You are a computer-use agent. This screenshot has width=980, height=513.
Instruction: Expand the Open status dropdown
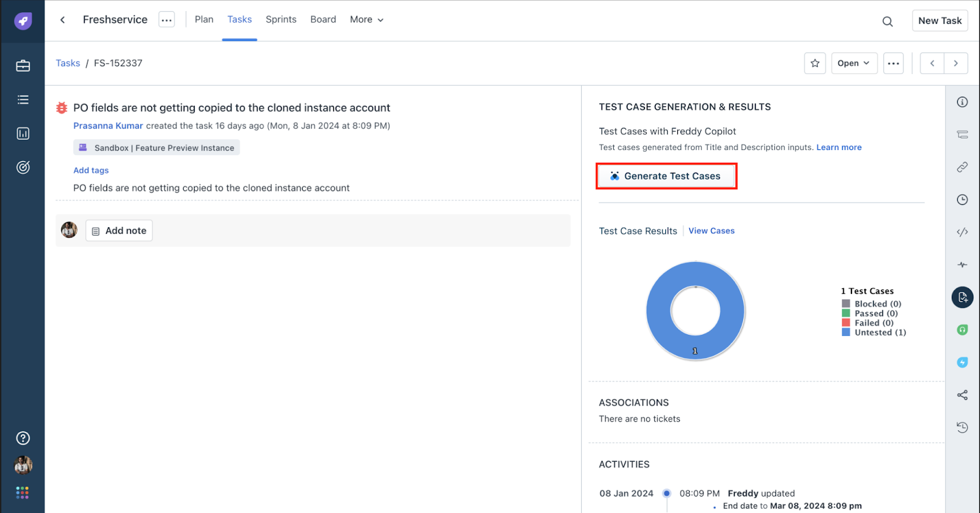(854, 63)
